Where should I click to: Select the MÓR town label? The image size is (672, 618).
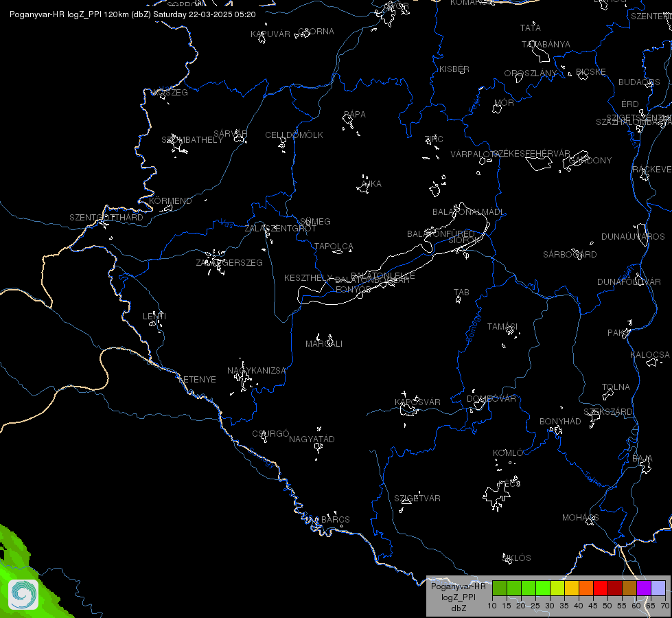click(x=504, y=102)
